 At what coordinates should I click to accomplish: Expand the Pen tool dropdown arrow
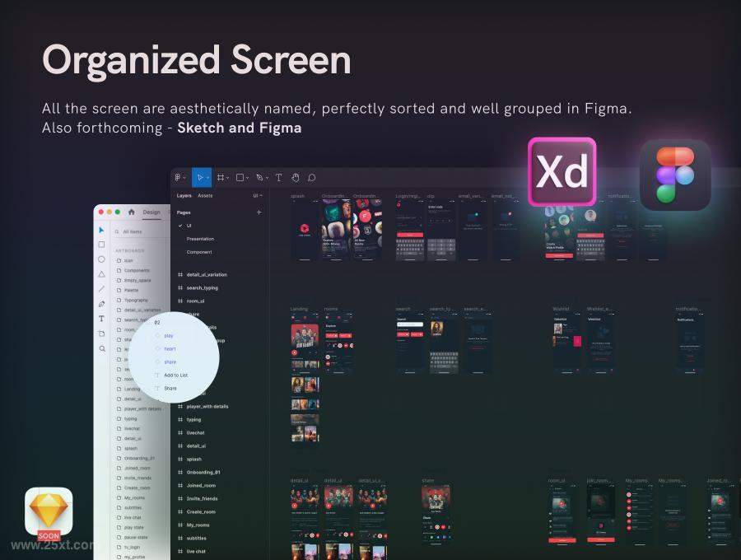tap(267, 178)
